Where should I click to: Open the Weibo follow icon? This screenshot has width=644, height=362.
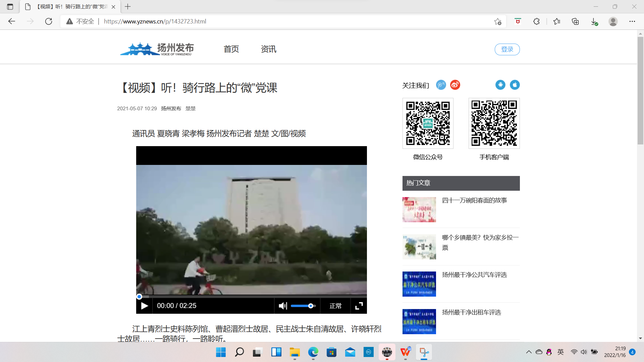point(455,85)
